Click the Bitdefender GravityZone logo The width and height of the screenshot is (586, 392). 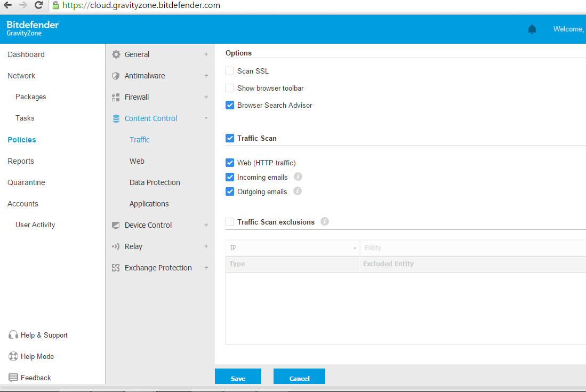33,28
